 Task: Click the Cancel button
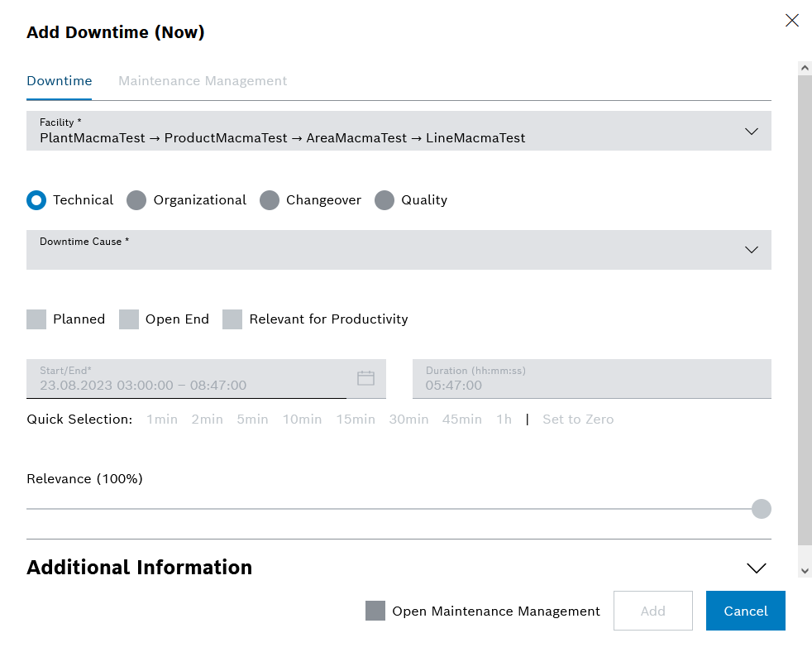[745, 611]
